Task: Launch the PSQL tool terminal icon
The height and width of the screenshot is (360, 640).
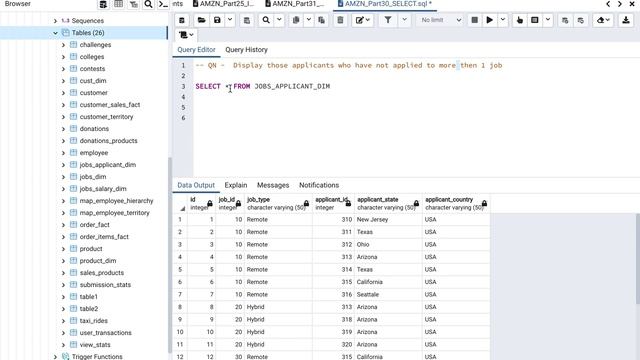Action: tap(163, 4)
